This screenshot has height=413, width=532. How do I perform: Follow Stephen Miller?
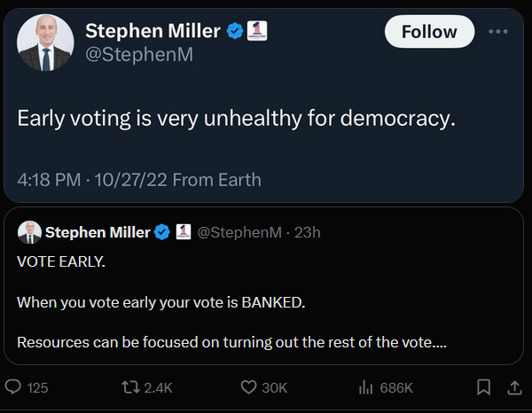(429, 32)
